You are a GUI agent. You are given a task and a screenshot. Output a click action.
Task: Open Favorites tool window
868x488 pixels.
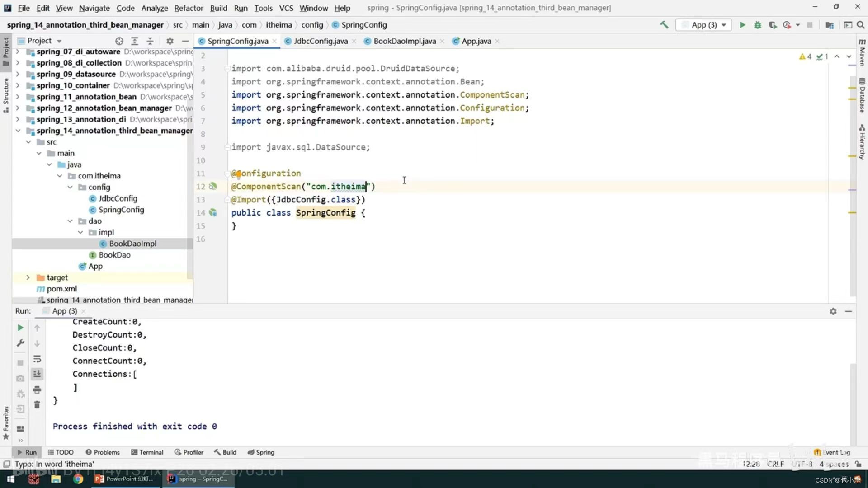coord(6,423)
